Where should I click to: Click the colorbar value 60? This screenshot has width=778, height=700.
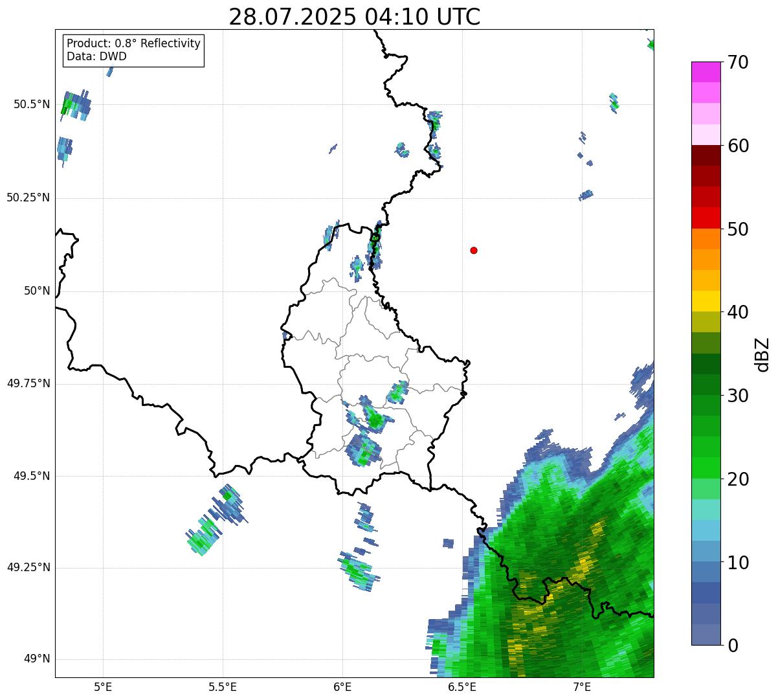pyautogui.click(x=738, y=146)
